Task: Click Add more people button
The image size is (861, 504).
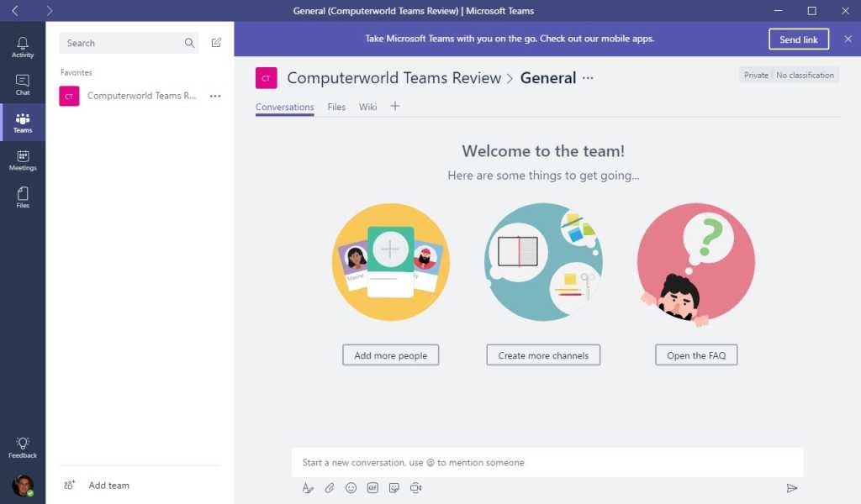Action: tap(390, 354)
